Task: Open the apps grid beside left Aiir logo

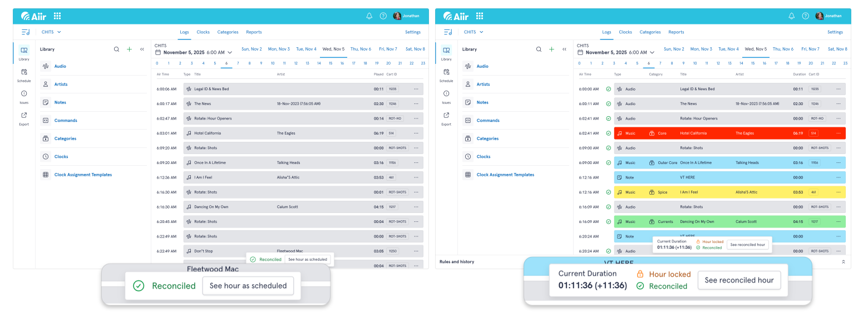Action: coord(57,16)
